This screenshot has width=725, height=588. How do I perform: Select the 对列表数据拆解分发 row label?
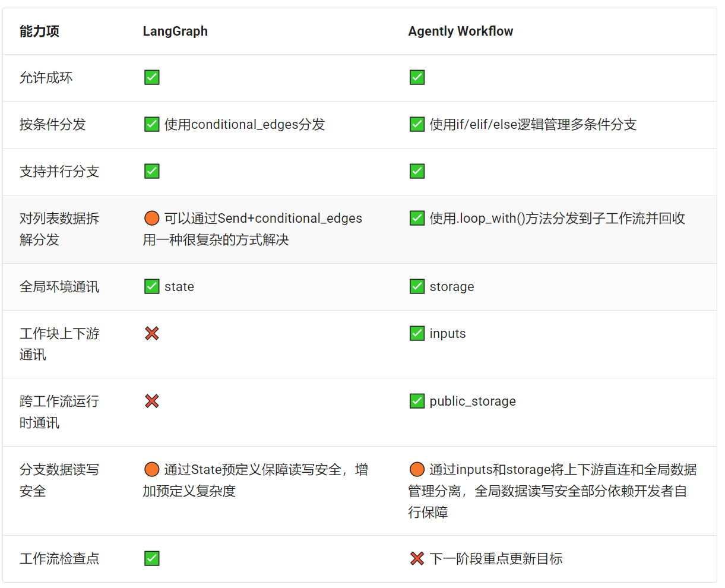tap(59, 229)
